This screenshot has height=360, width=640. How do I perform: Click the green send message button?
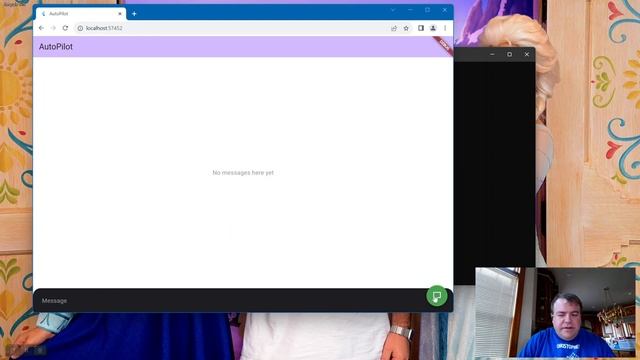click(436, 296)
